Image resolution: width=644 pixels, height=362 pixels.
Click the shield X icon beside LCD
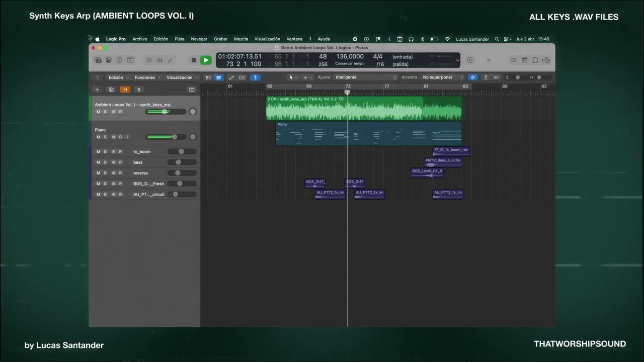(470, 60)
